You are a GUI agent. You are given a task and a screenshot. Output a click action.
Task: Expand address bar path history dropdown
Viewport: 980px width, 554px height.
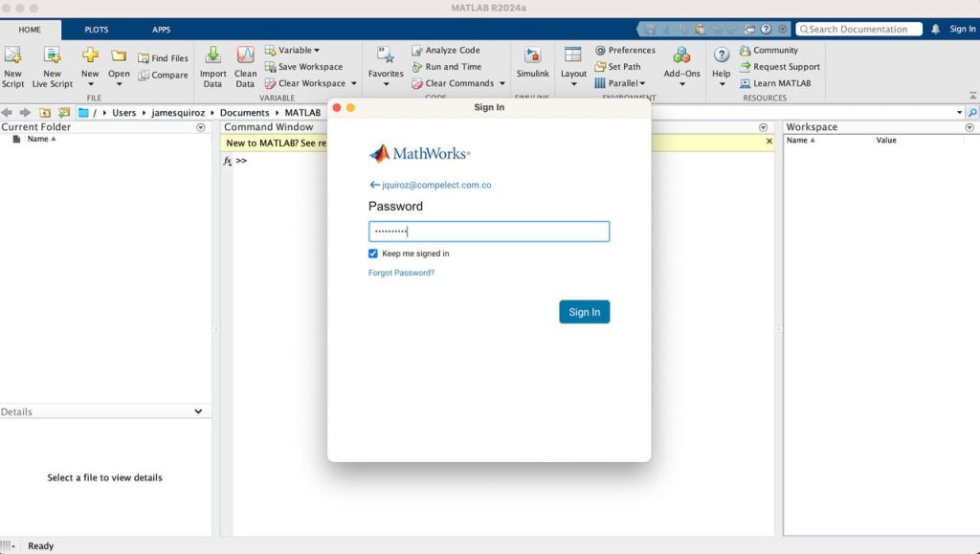pos(959,112)
